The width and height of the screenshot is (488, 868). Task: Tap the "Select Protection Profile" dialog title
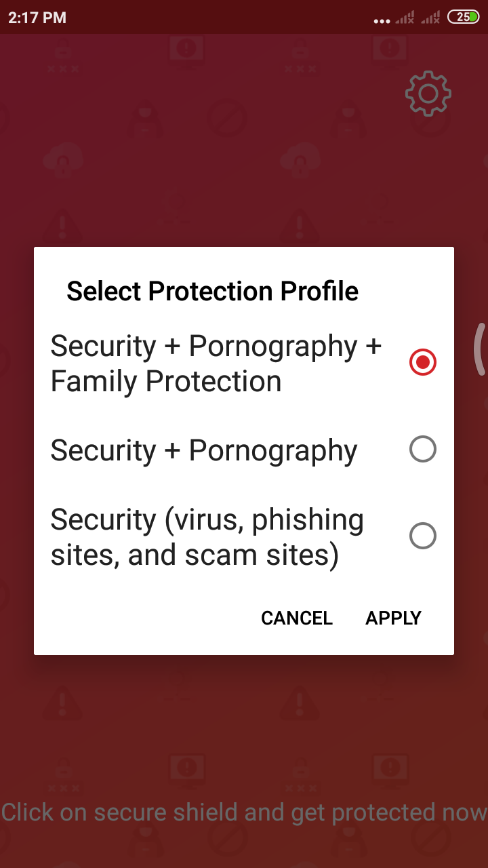click(x=212, y=291)
